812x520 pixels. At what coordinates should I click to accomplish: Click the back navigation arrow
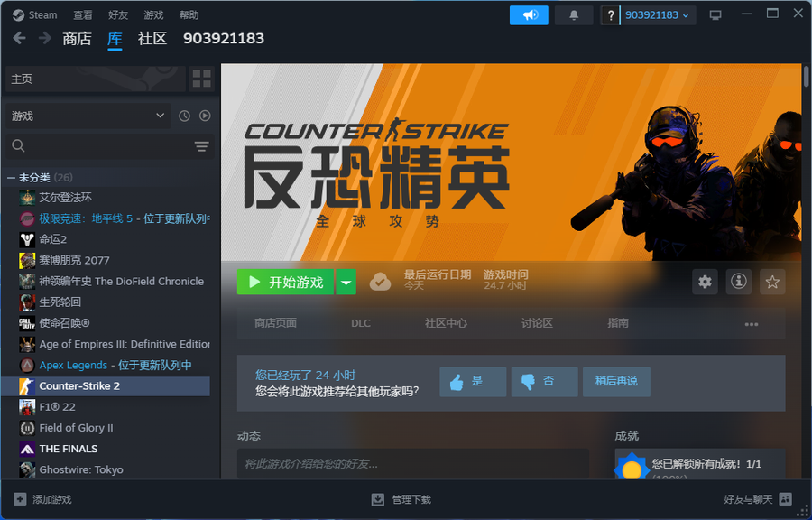coord(19,38)
